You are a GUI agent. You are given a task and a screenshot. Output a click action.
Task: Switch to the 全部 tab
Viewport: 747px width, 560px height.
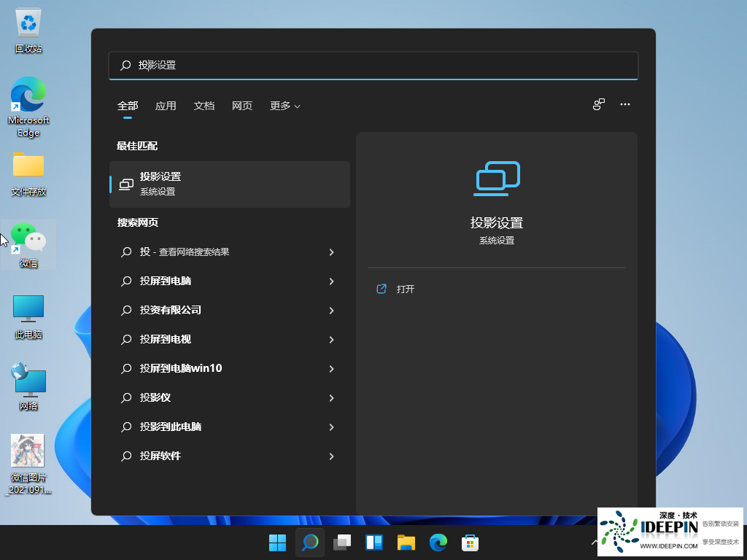128,106
